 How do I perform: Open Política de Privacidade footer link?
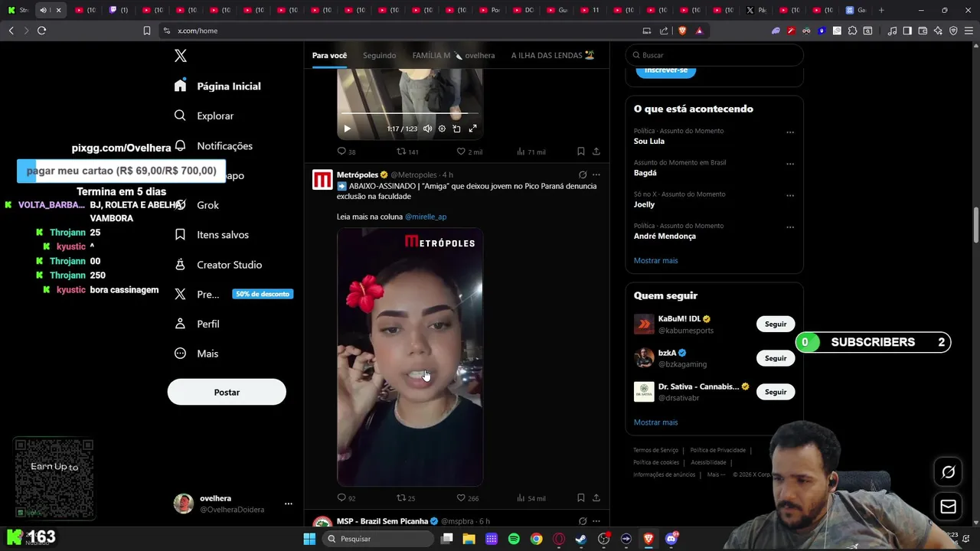click(717, 450)
